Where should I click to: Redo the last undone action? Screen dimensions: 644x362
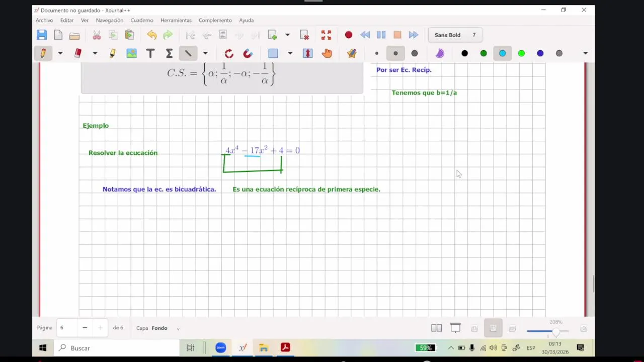pyautogui.click(x=168, y=35)
